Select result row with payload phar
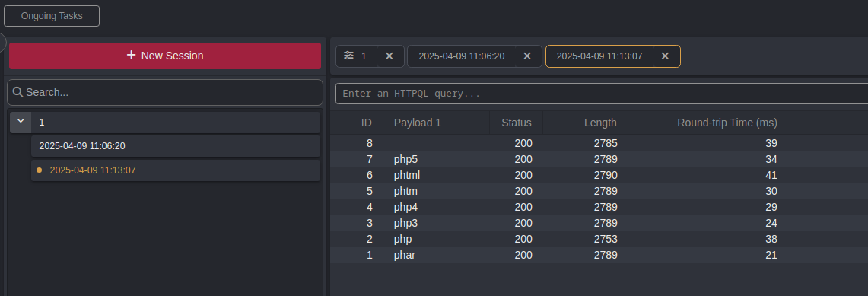 [599, 256]
